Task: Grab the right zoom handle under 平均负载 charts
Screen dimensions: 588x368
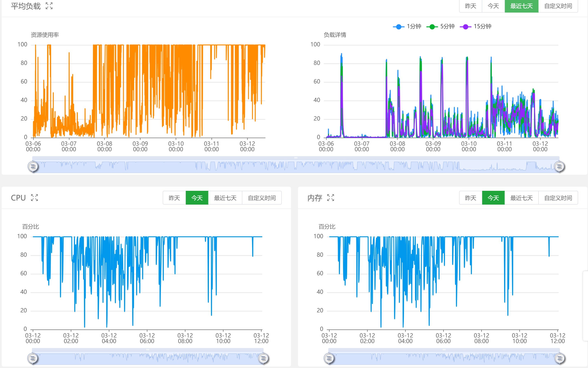Action: [559, 167]
